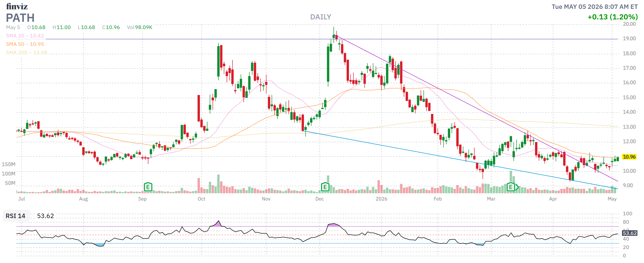
Task: Click the 17.00 price axis label
Action: pyautogui.click(x=629, y=68)
